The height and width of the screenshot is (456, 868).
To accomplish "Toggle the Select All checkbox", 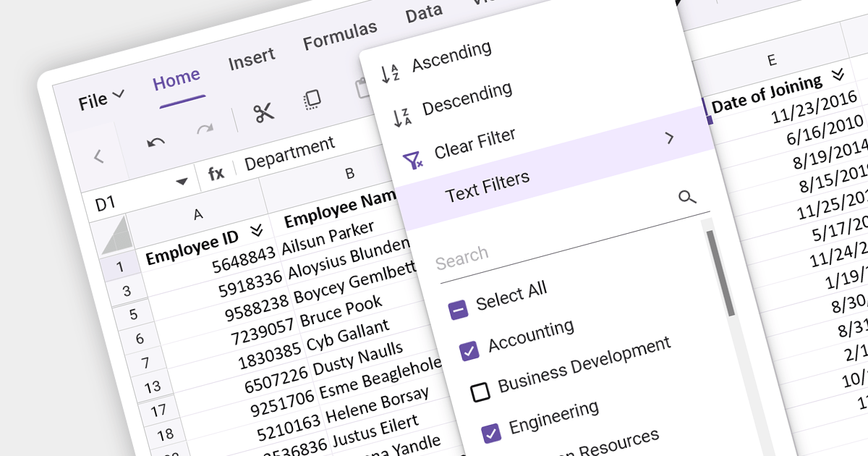I will 458,310.
